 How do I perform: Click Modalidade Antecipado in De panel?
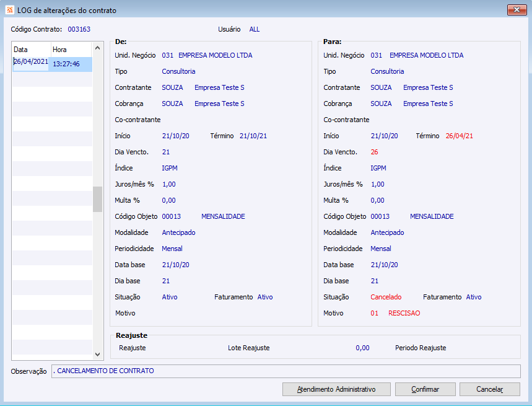178,232
